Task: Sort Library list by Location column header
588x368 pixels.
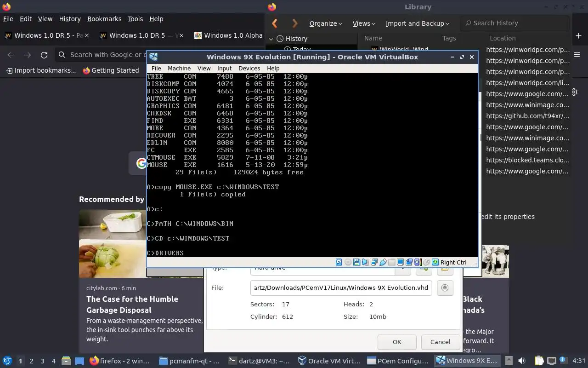Action: (x=503, y=38)
